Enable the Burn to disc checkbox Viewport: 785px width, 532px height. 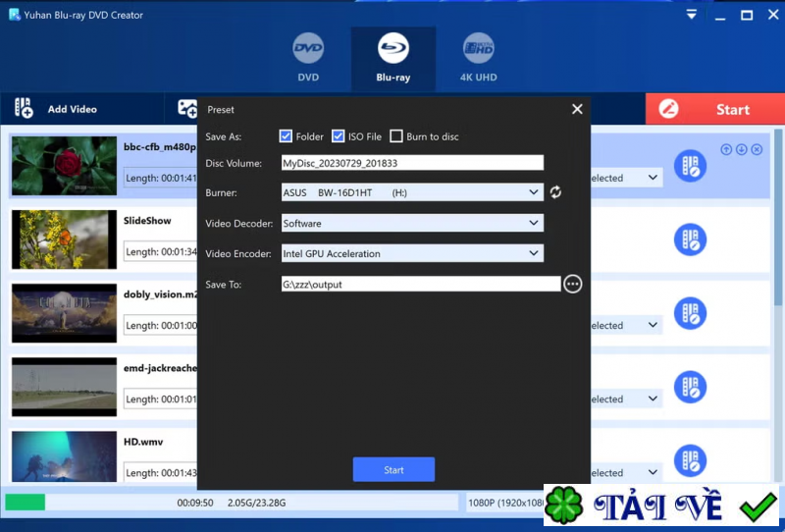point(396,136)
